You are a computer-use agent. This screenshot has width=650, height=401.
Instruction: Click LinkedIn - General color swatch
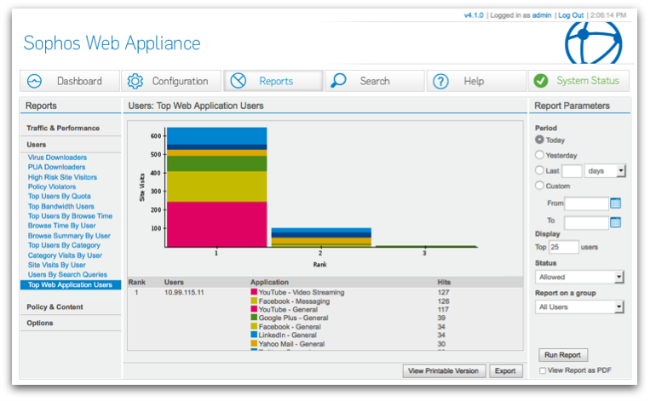point(254,335)
